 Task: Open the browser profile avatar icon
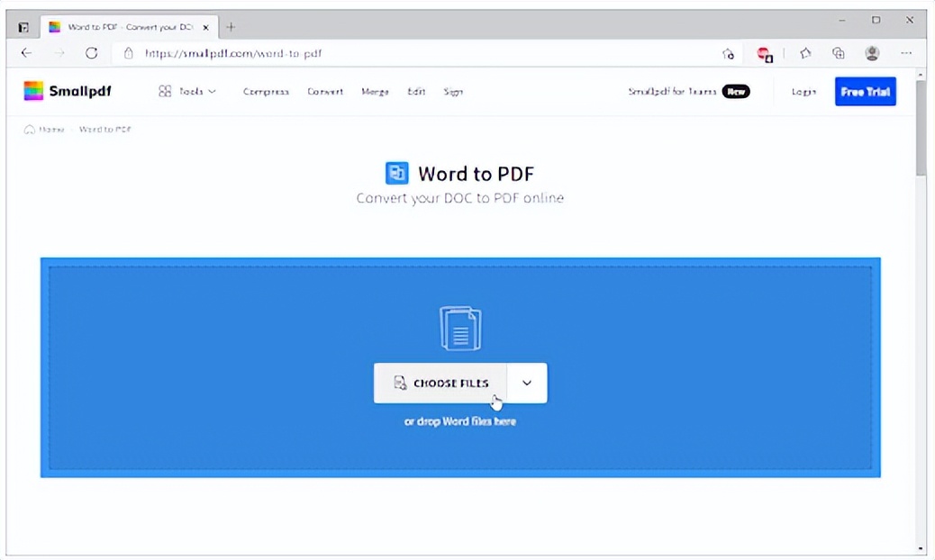click(x=872, y=54)
